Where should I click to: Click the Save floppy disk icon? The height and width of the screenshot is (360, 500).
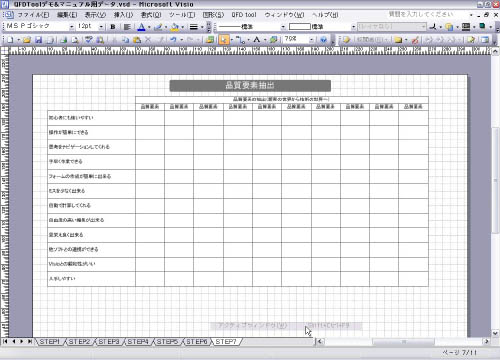pos(38,40)
